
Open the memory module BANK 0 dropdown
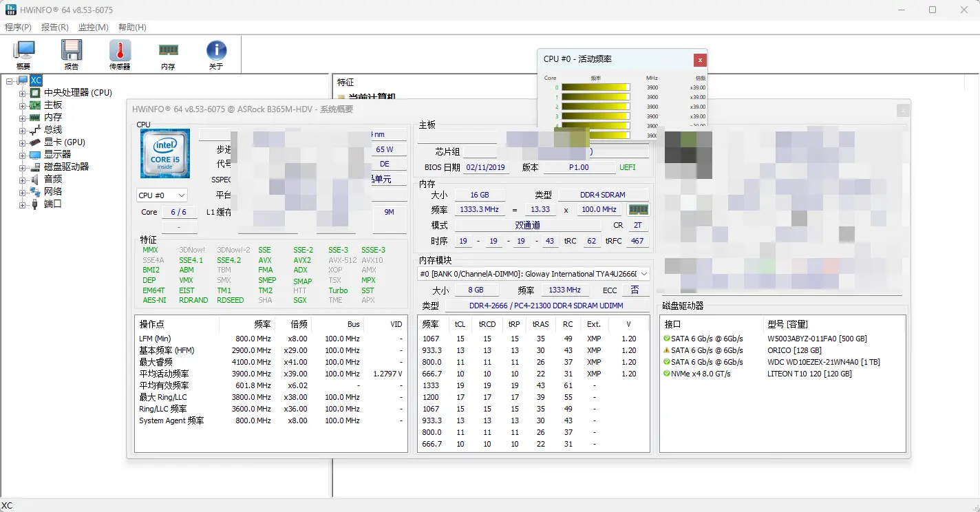[x=533, y=274]
